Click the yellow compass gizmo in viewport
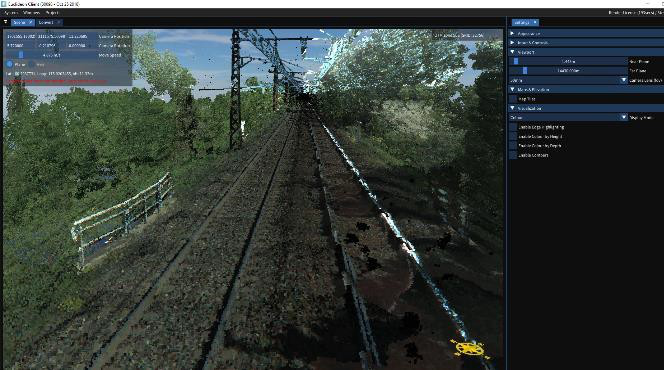 tap(469, 349)
